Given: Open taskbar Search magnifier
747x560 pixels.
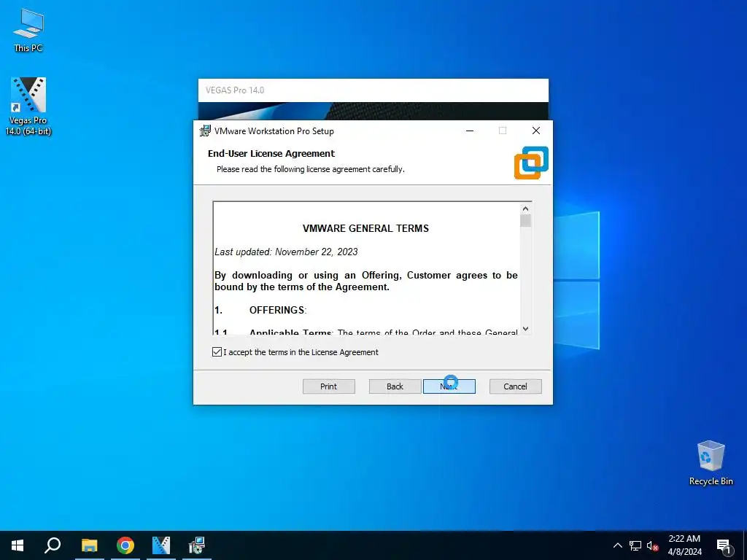Looking at the screenshot, I should pos(53,545).
